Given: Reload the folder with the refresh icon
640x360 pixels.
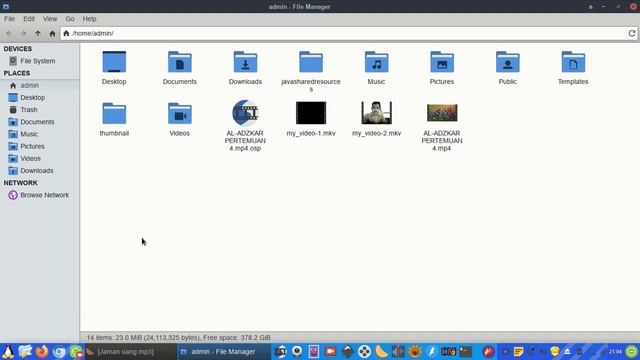Looking at the screenshot, I should (x=632, y=33).
